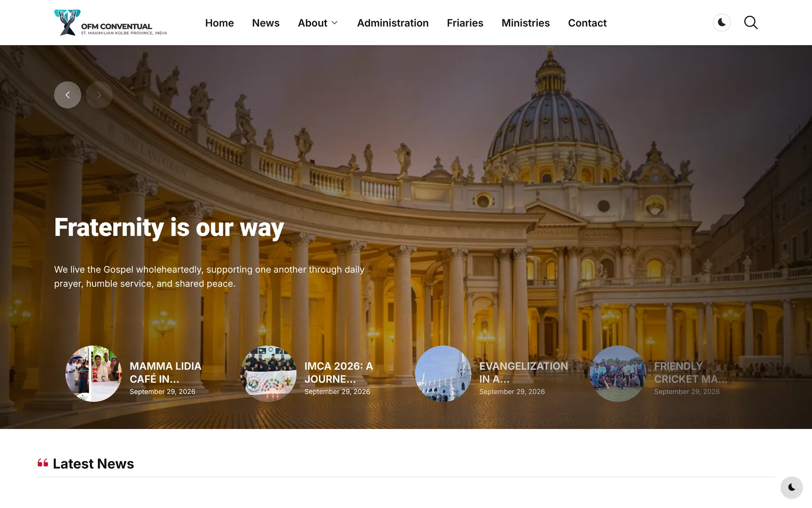Expand the About dropdown chevron

(335, 23)
